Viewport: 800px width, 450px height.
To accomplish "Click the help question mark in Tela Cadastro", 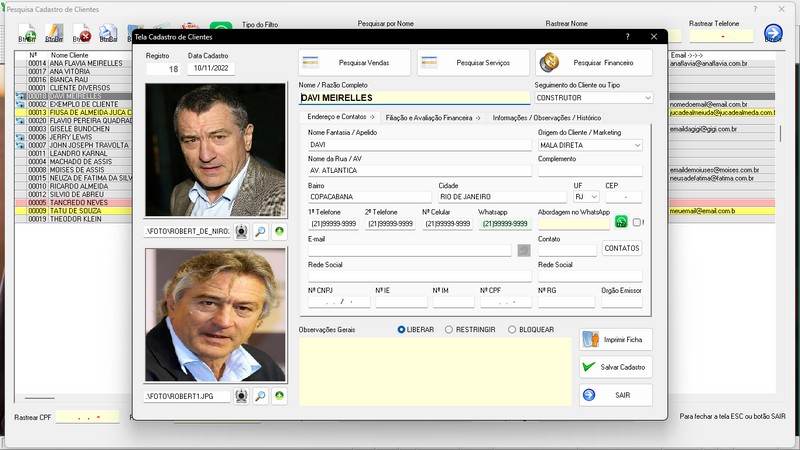I will tap(628, 37).
